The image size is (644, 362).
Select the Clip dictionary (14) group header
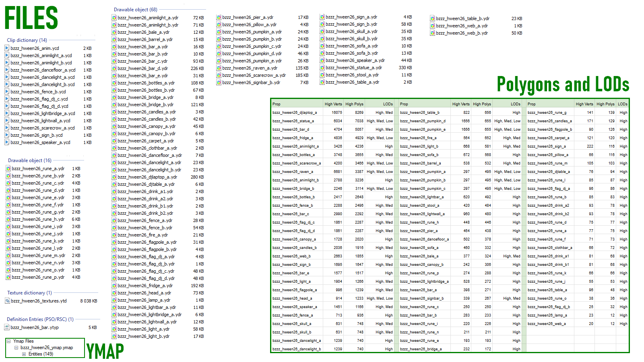click(x=27, y=40)
